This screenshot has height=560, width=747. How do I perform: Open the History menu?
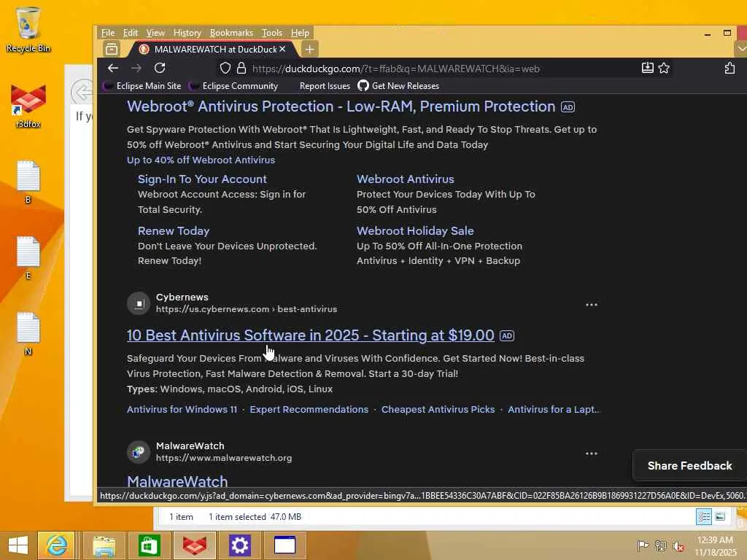187,33
